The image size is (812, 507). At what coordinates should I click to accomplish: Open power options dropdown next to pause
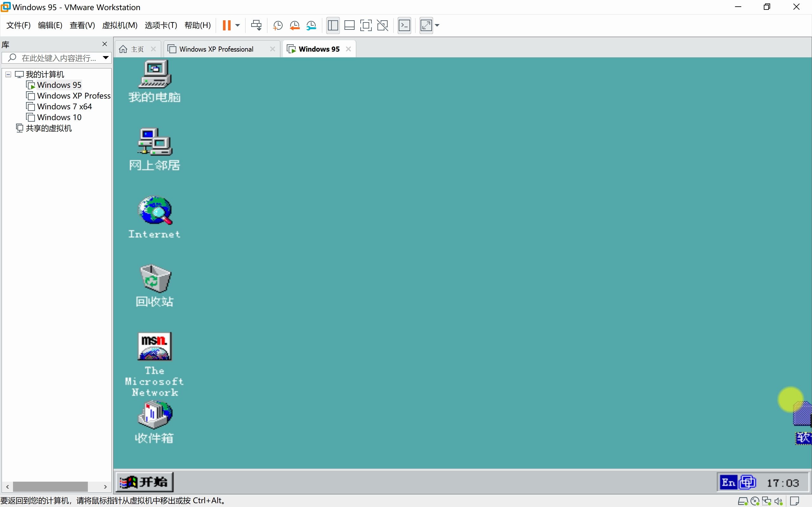point(238,25)
